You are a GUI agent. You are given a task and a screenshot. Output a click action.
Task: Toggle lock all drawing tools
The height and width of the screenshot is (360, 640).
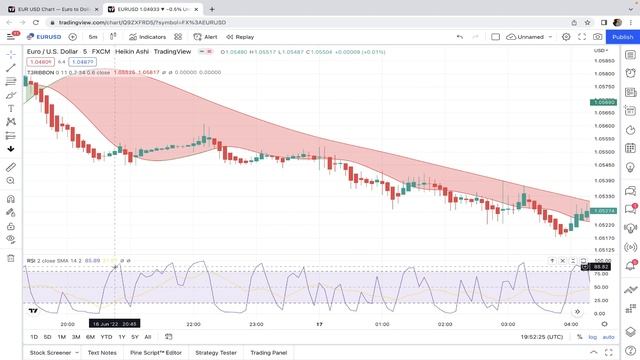11,226
